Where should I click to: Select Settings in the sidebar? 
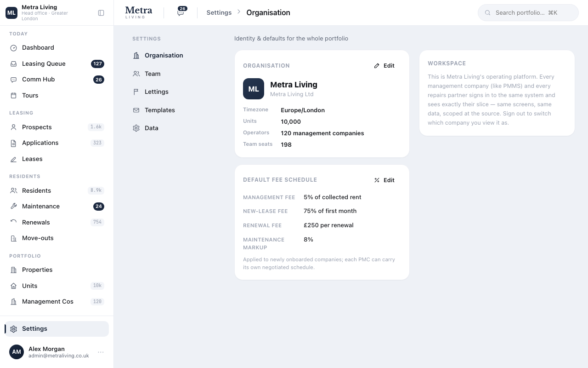[x=57, y=329]
